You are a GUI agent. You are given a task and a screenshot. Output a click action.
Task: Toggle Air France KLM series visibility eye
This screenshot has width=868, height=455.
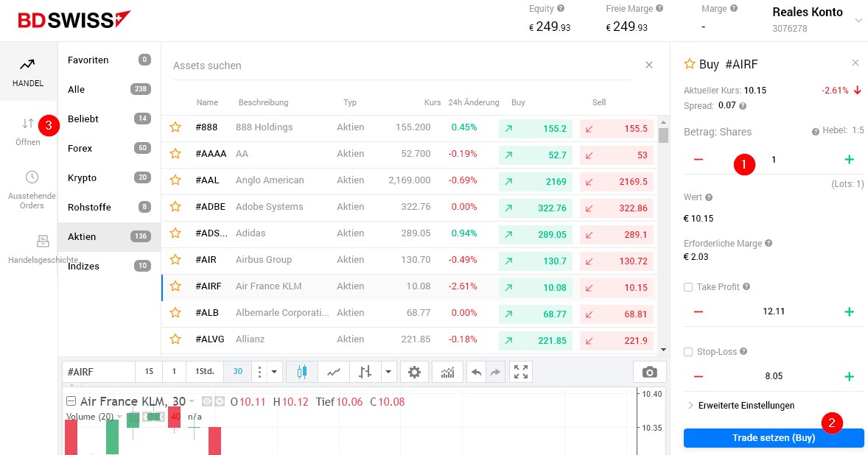pyautogui.click(x=207, y=401)
